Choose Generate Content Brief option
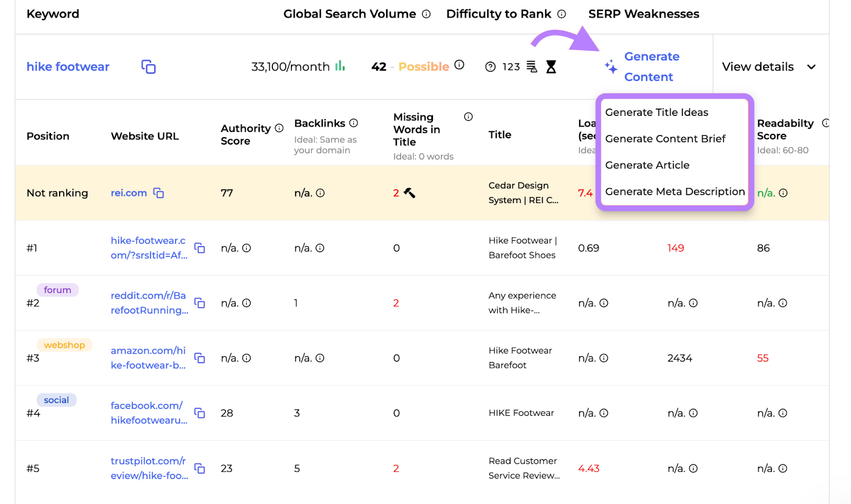 [665, 139]
